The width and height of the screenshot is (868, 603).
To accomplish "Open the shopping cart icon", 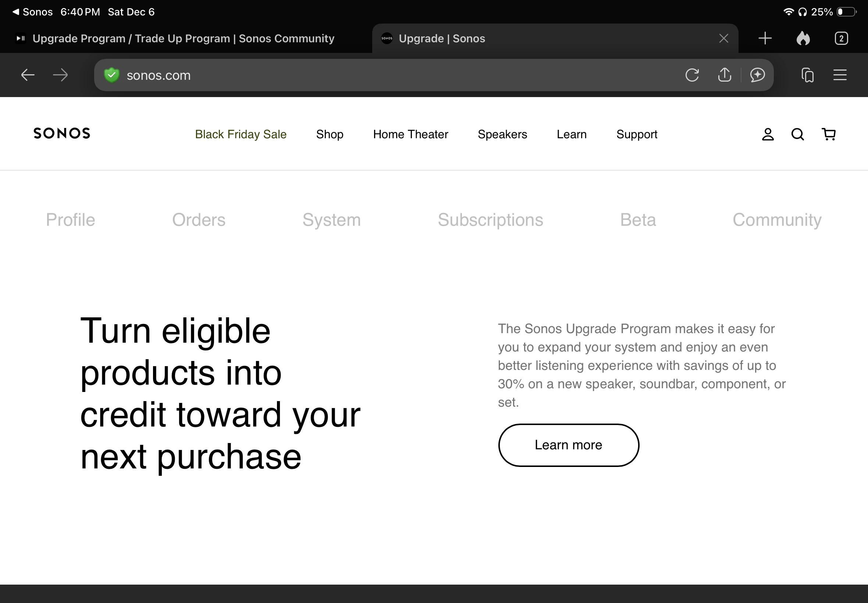I will click(829, 134).
